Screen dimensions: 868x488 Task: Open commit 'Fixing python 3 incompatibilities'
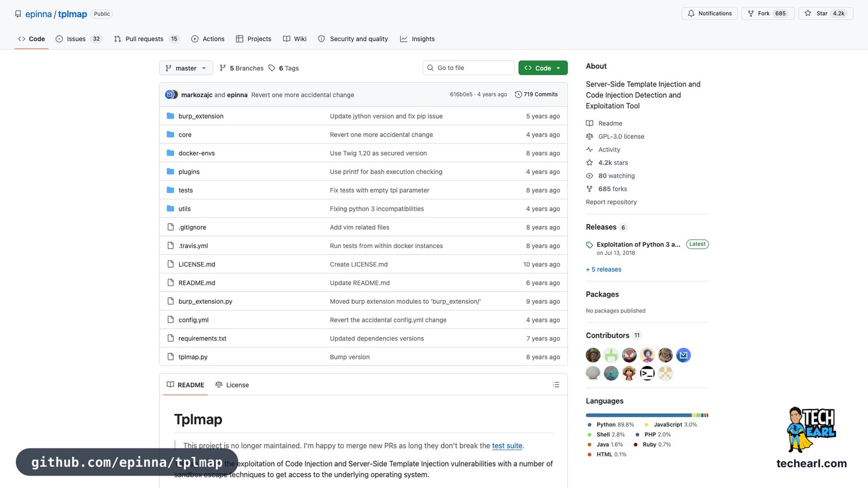376,209
